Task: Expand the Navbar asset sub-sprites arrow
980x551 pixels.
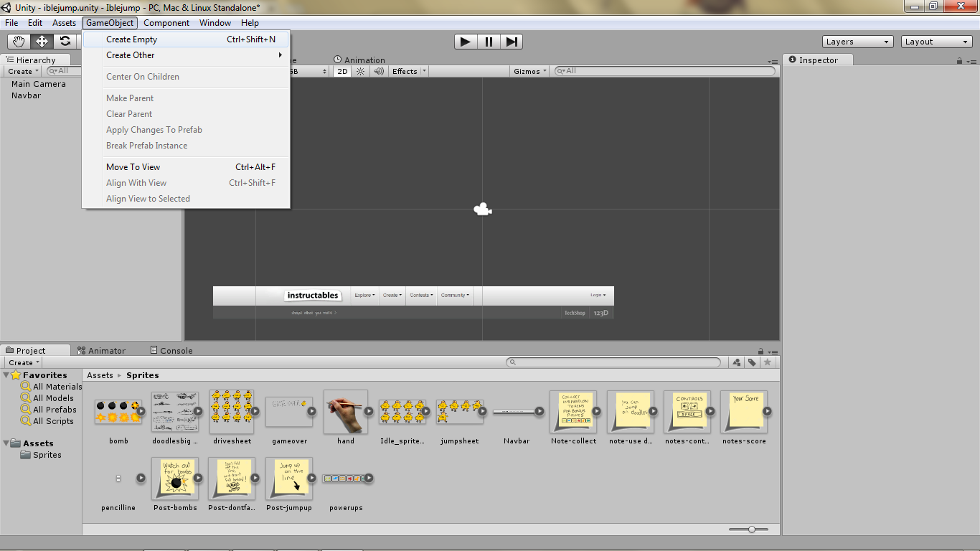Action: click(x=539, y=412)
